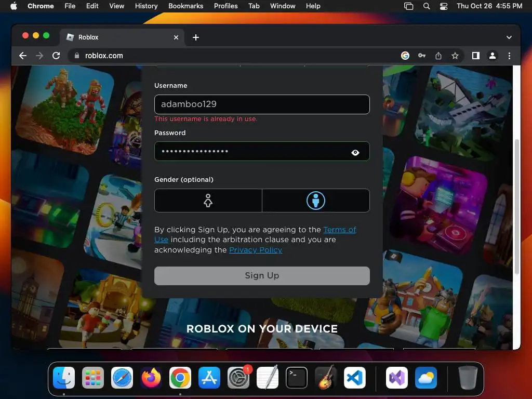Viewport: 532px width, 399px height.
Task: Click the sinking ship game thumbnail
Action: (x=463, y=114)
